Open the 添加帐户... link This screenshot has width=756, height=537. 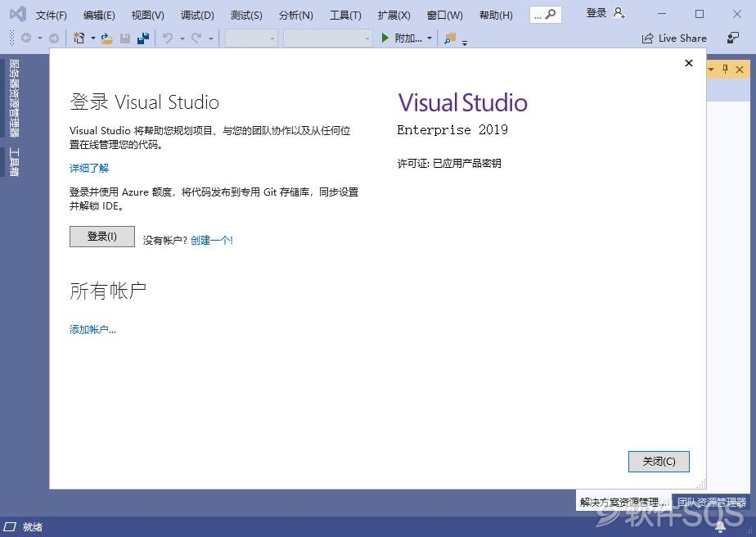click(92, 330)
